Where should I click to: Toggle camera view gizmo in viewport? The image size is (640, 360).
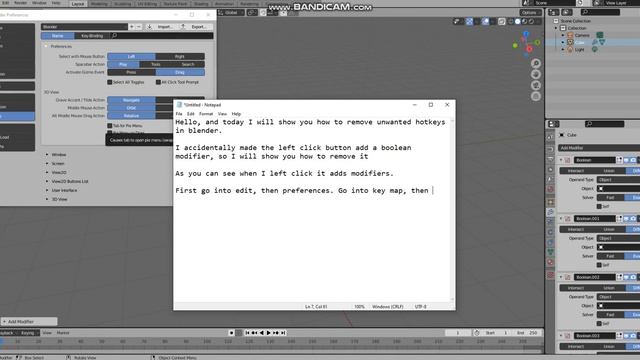[x=536, y=85]
